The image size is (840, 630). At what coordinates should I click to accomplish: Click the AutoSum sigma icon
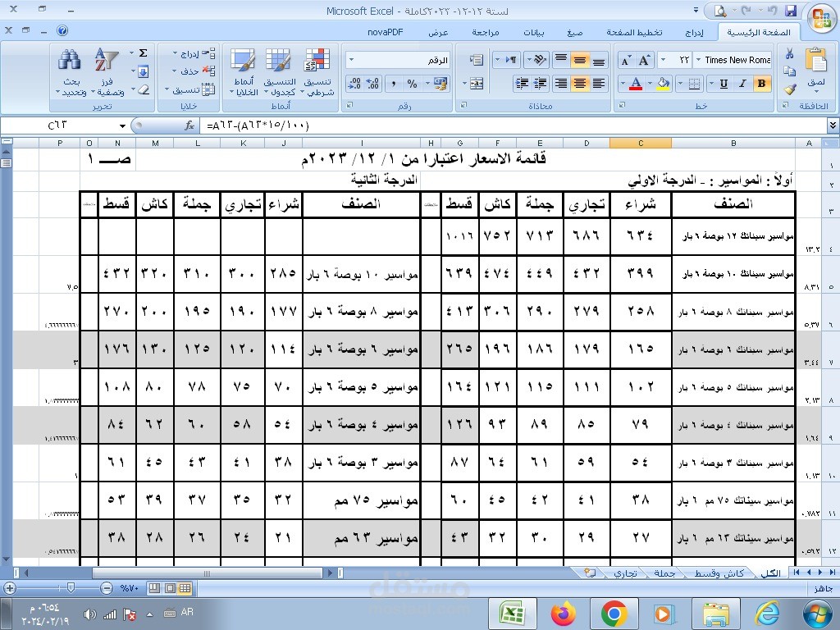(x=143, y=53)
